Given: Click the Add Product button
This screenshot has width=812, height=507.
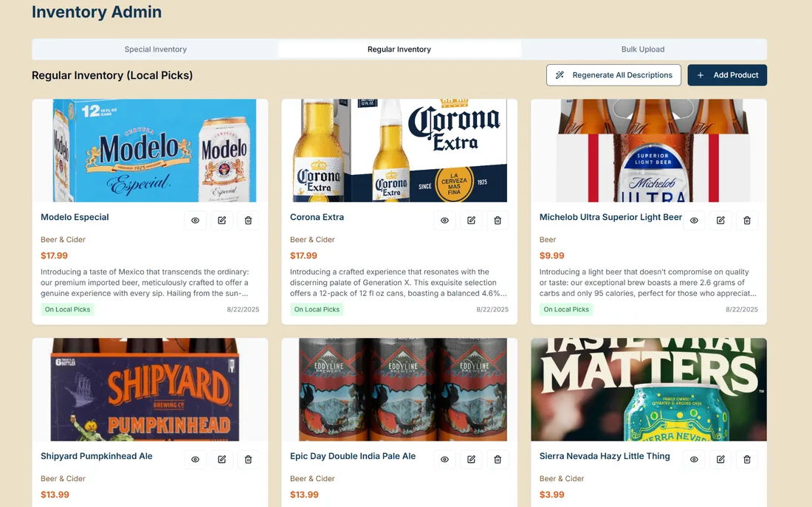Looking at the screenshot, I should coord(727,75).
